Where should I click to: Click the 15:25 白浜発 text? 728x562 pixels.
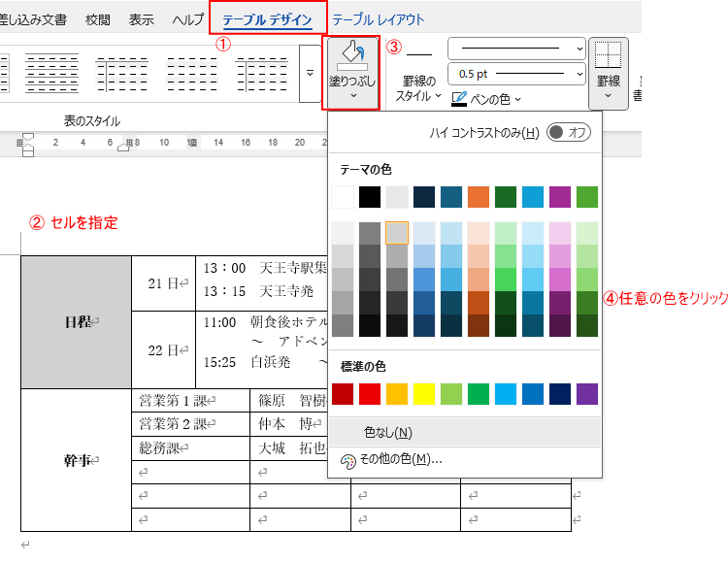pos(247,362)
